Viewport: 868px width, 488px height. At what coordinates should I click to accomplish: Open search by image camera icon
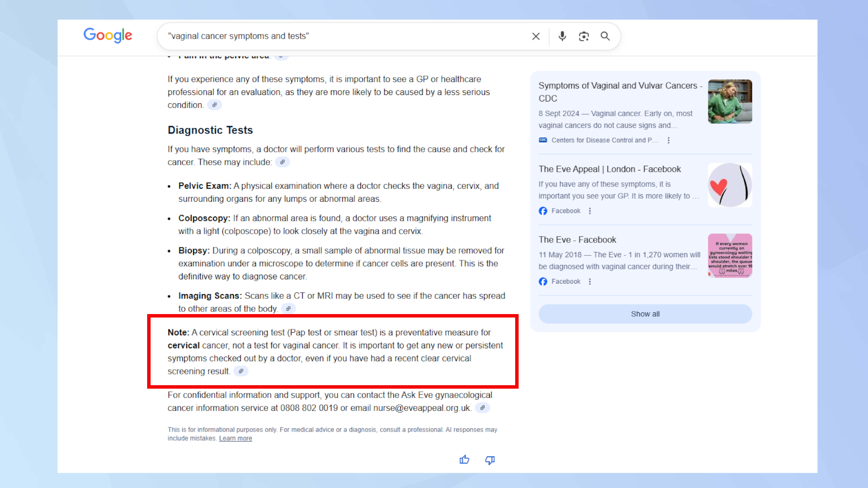584,36
